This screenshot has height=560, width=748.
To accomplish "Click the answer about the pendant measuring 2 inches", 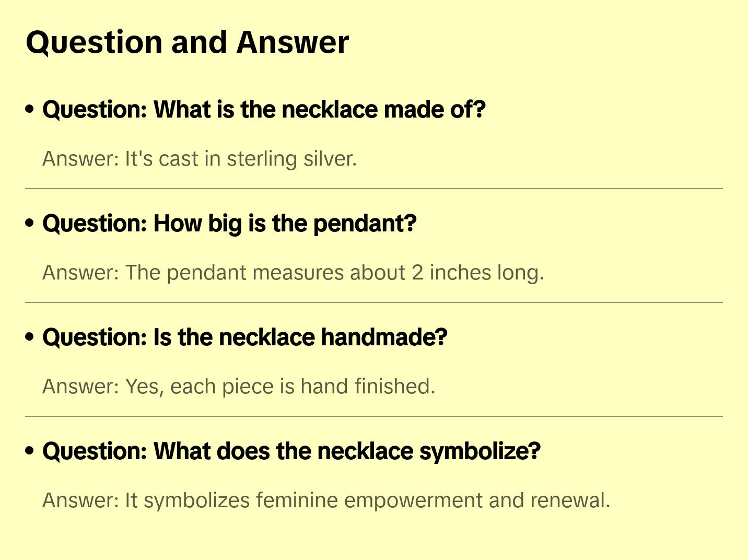I will 293,273.
